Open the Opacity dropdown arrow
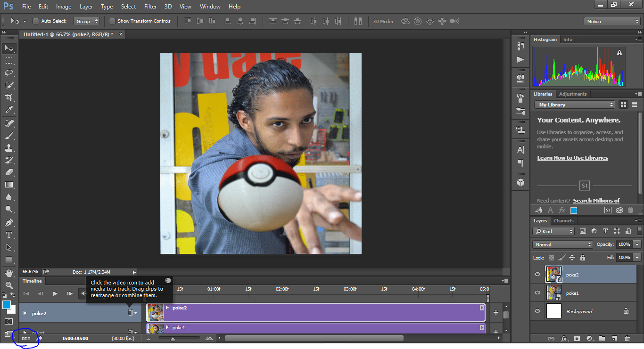 click(637, 244)
